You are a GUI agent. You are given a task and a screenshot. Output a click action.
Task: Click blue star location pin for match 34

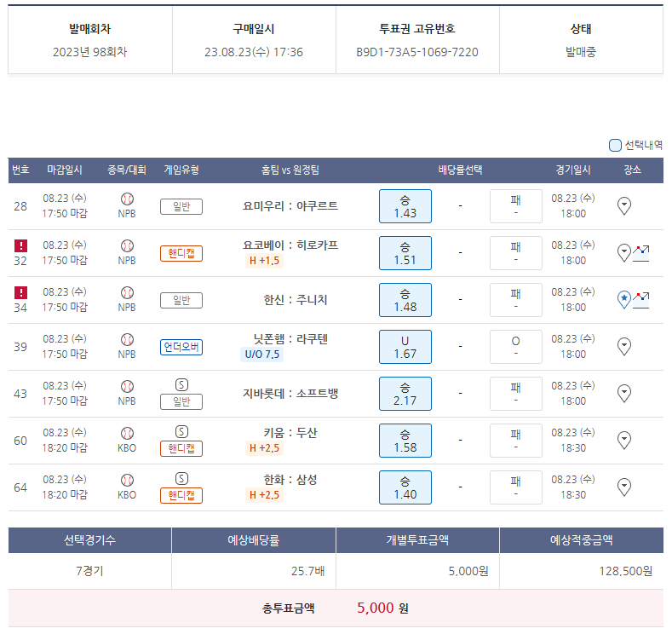coord(623,300)
